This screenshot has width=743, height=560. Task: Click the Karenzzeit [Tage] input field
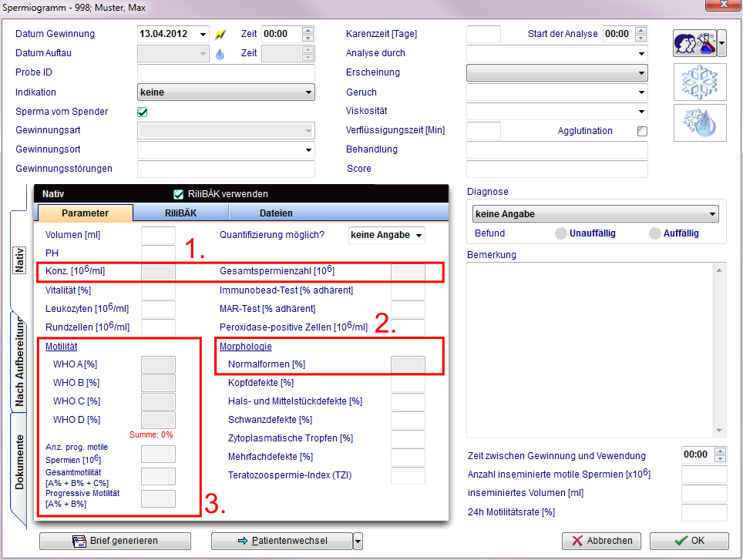483,34
